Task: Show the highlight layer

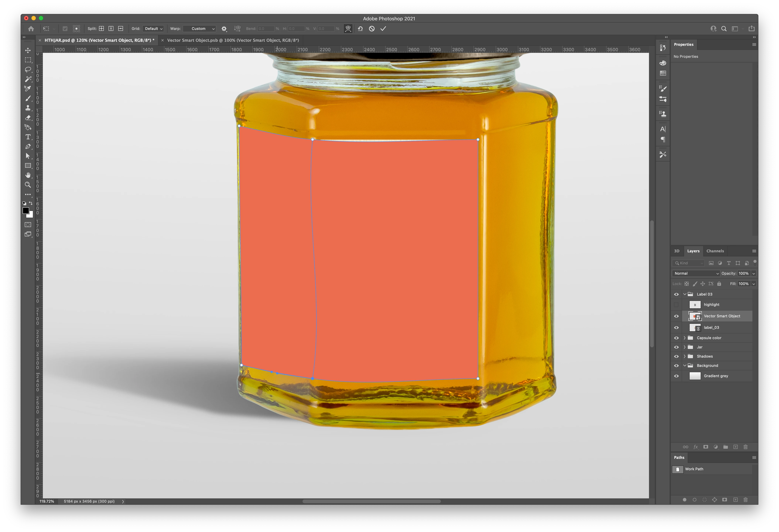Action: [676, 305]
